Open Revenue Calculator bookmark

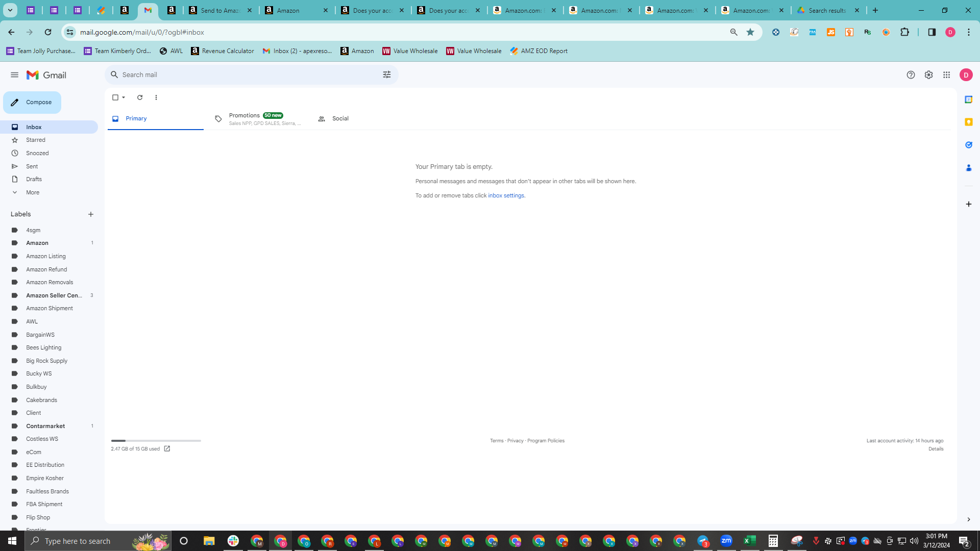223,51
